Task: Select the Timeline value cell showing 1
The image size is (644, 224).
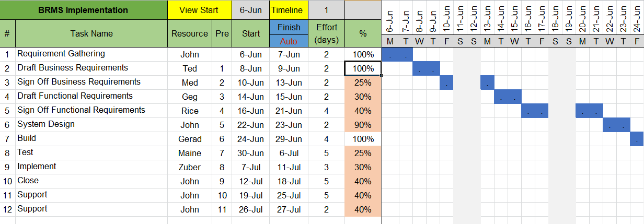Action: click(326, 10)
